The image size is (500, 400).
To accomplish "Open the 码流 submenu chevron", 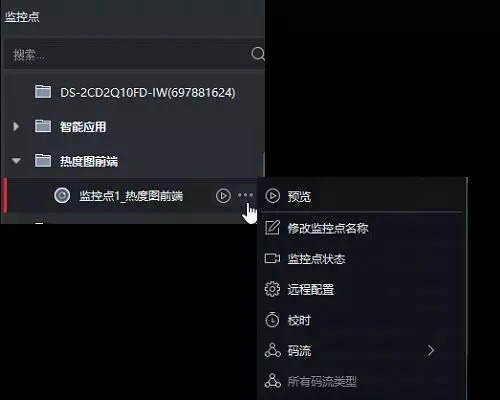I will coord(431,350).
